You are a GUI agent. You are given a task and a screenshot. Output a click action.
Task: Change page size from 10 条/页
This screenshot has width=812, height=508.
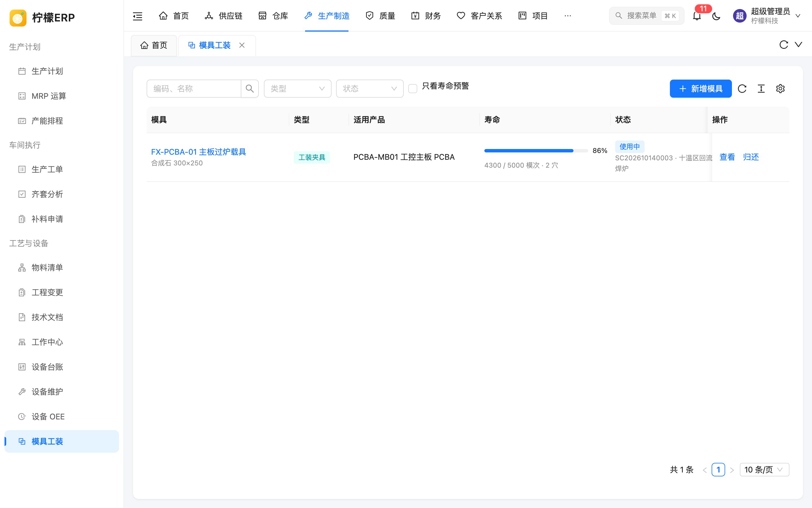tap(764, 470)
